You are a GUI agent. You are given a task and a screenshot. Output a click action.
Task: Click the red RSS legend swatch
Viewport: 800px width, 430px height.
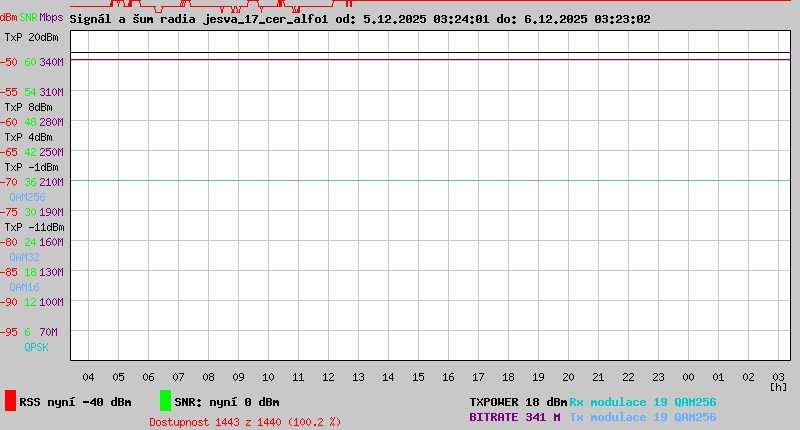point(10,401)
